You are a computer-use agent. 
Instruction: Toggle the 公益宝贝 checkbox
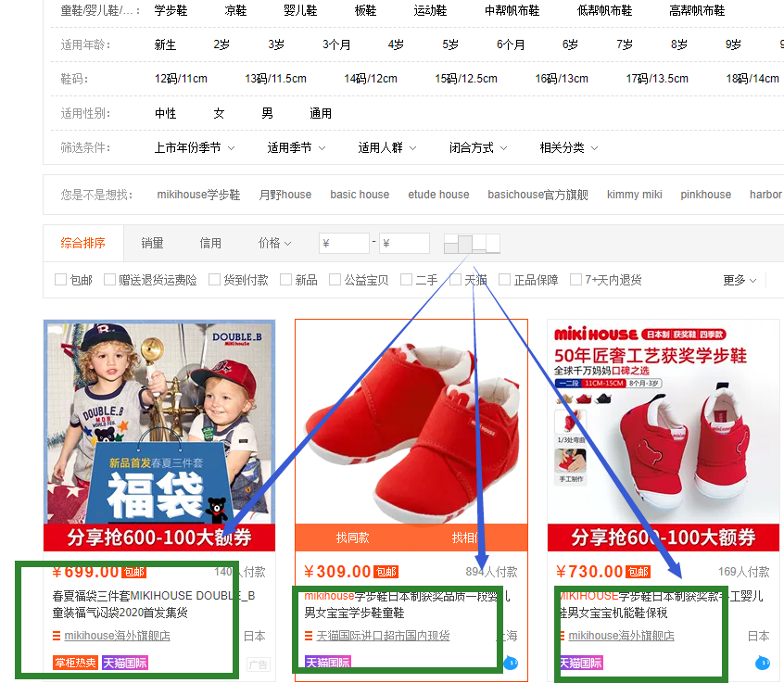pos(335,280)
